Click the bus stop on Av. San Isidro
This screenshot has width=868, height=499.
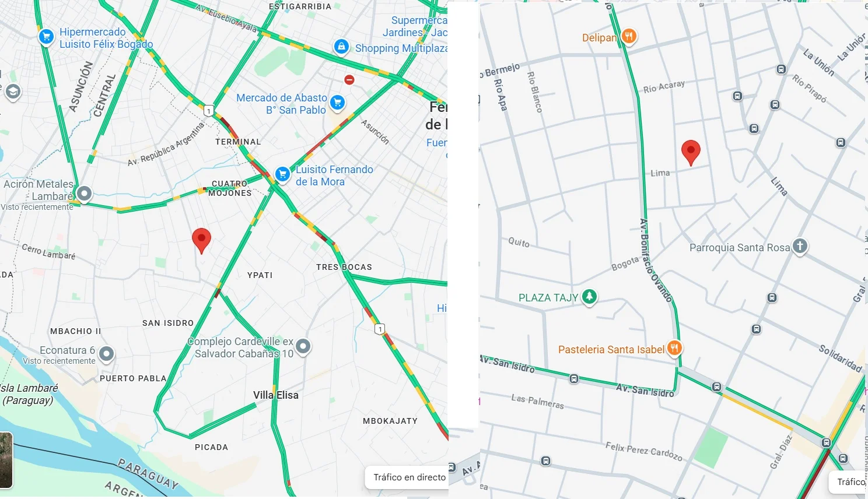(574, 379)
